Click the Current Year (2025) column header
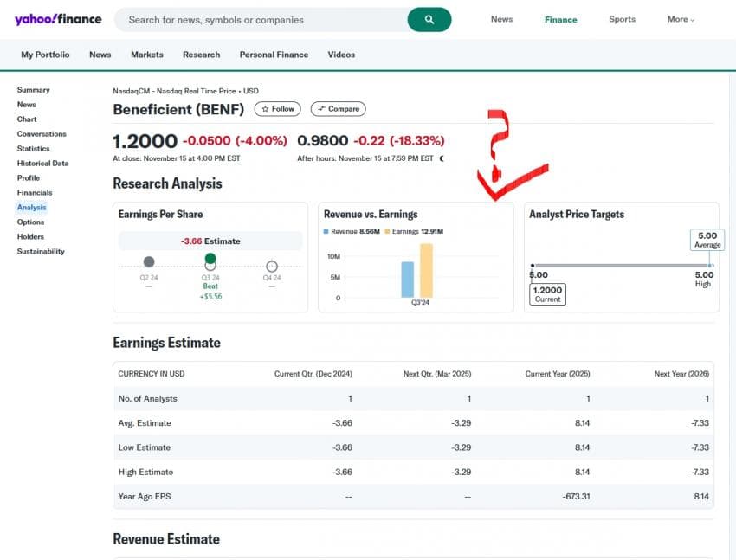736x560 pixels. click(558, 374)
